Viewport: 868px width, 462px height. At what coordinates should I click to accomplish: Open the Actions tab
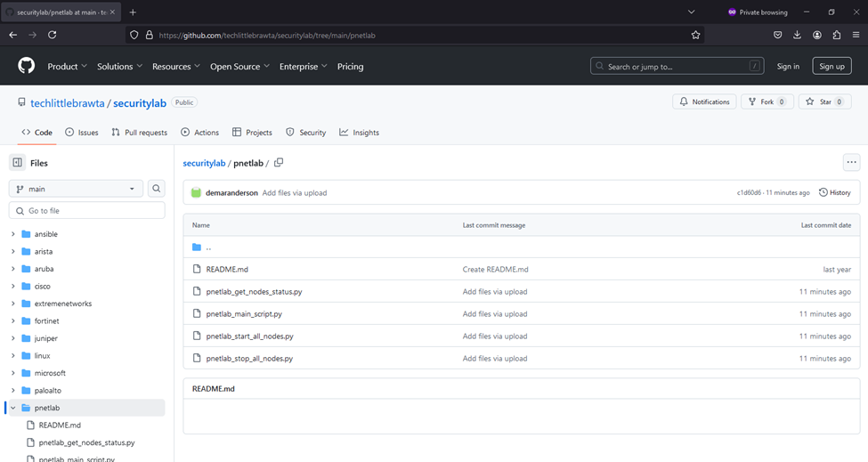(199, 133)
